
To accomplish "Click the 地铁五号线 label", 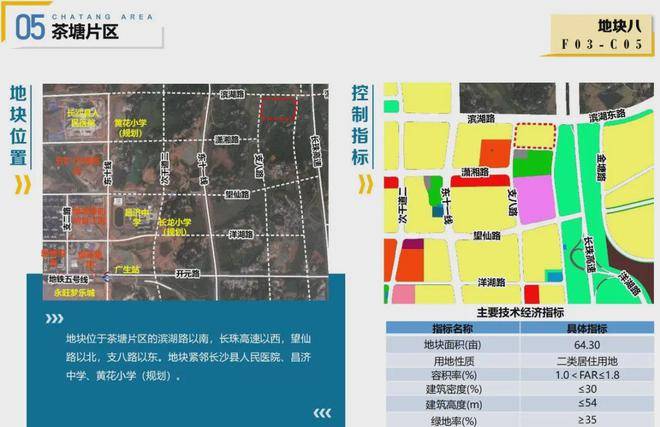I will pyautogui.click(x=68, y=279).
